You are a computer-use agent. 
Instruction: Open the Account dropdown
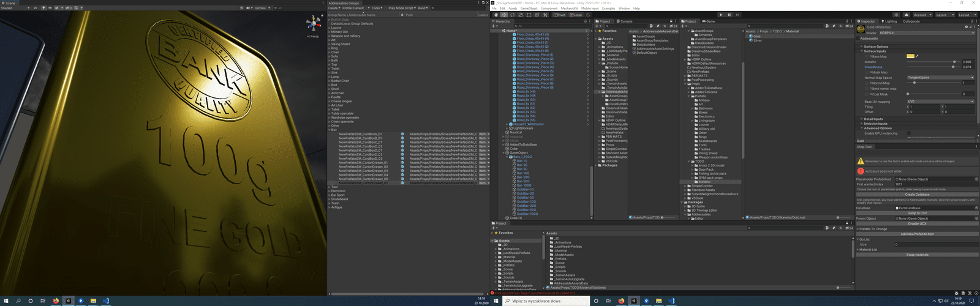tap(922, 15)
